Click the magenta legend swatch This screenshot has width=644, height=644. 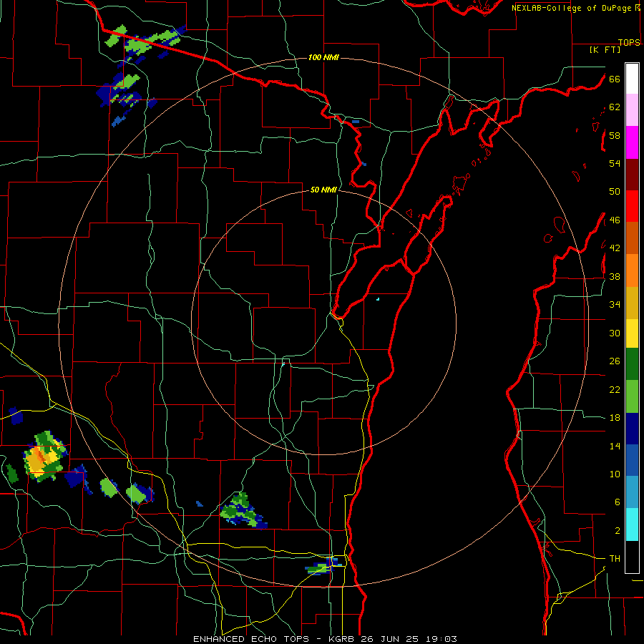pyautogui.click(x=632, y=142)
